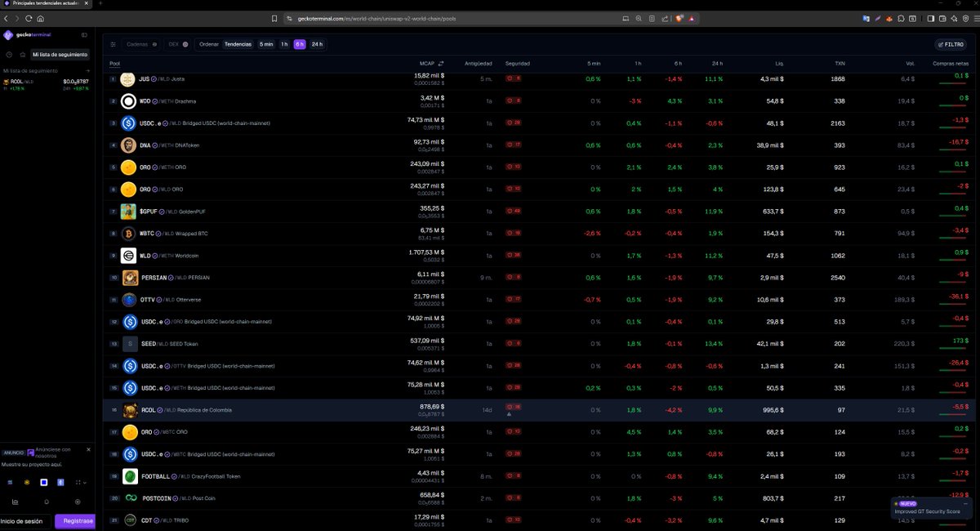Close the advertisement banner

[x=88, y=449]
